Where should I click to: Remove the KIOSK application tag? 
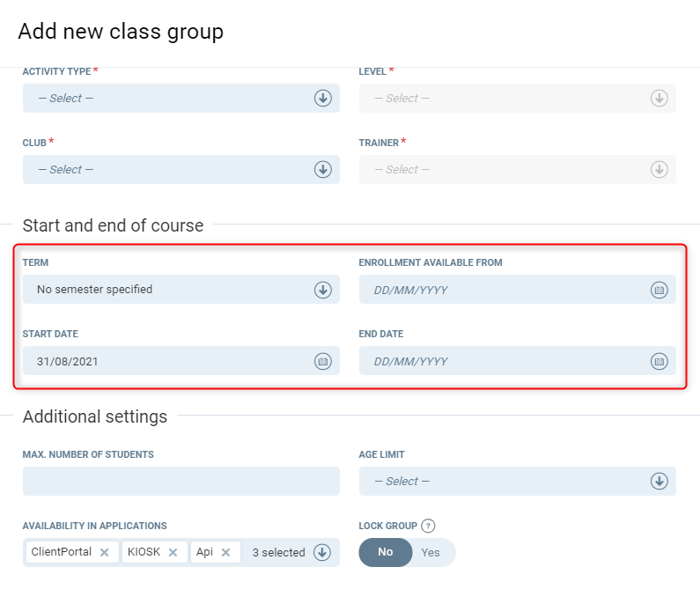(x=173, y=553)
